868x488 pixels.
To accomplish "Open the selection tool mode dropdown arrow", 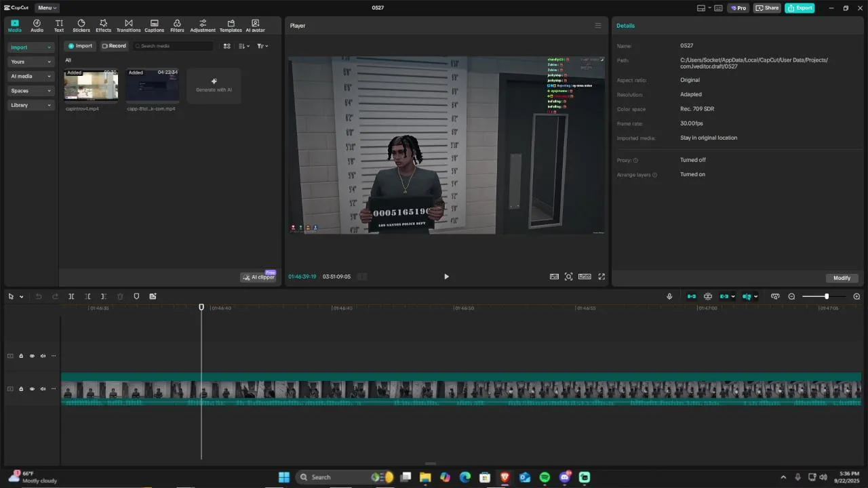I will click(22, 297).
